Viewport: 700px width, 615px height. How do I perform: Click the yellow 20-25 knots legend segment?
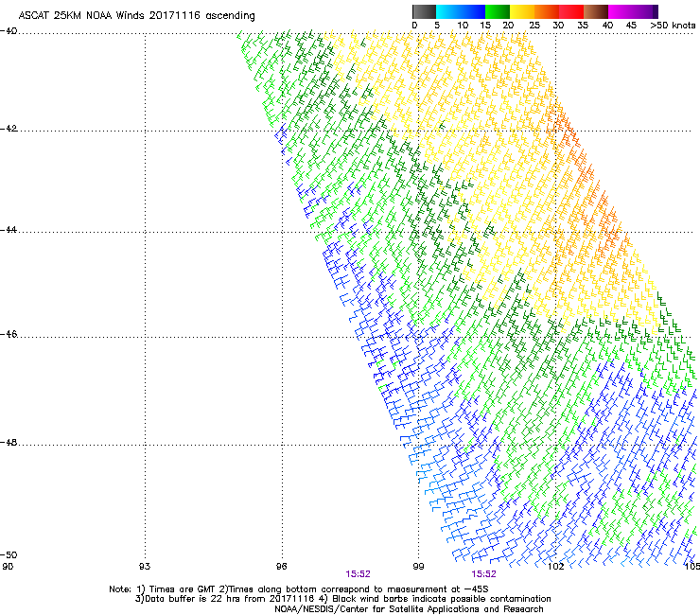coord(522,11)
